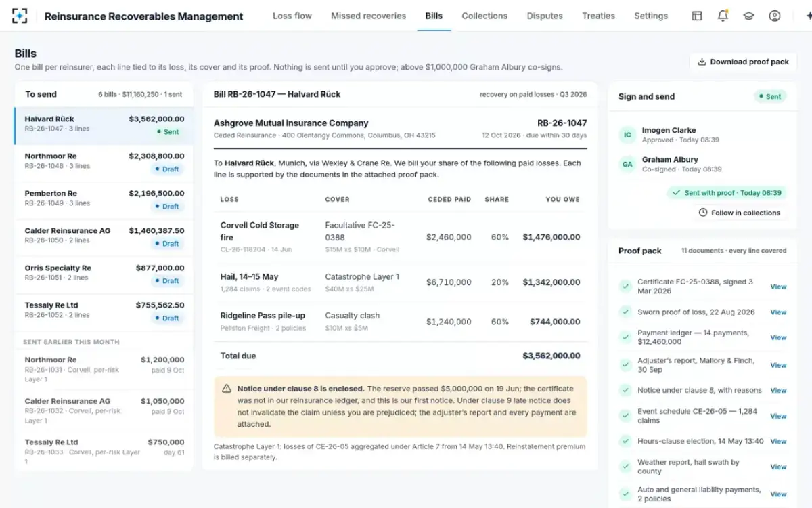812x508 pixels.
Task: Click checkmark beside Event schedule CE-26-05
Action: 625,415
